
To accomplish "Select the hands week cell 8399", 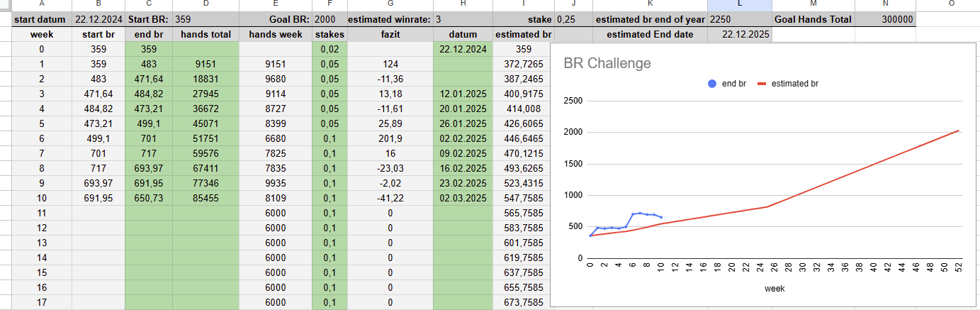I will (276, 123).
